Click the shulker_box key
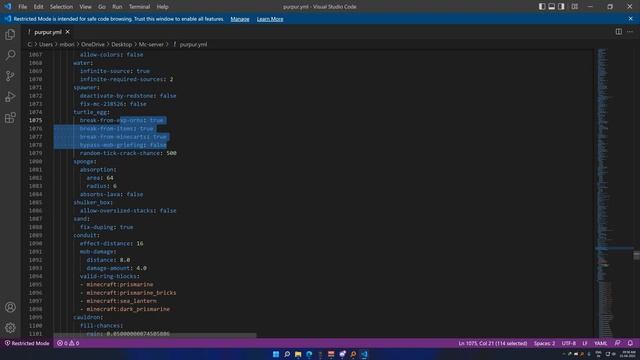640x360 pixels. (x=92, y=202)
